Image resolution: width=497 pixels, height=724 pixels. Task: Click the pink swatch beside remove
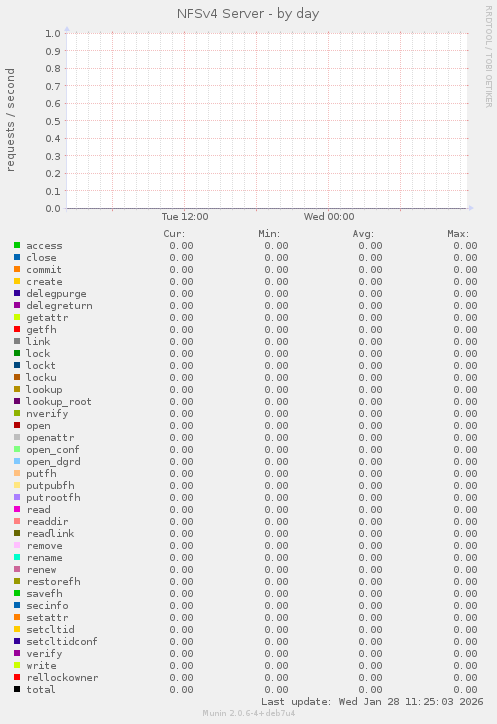point(17,545)
